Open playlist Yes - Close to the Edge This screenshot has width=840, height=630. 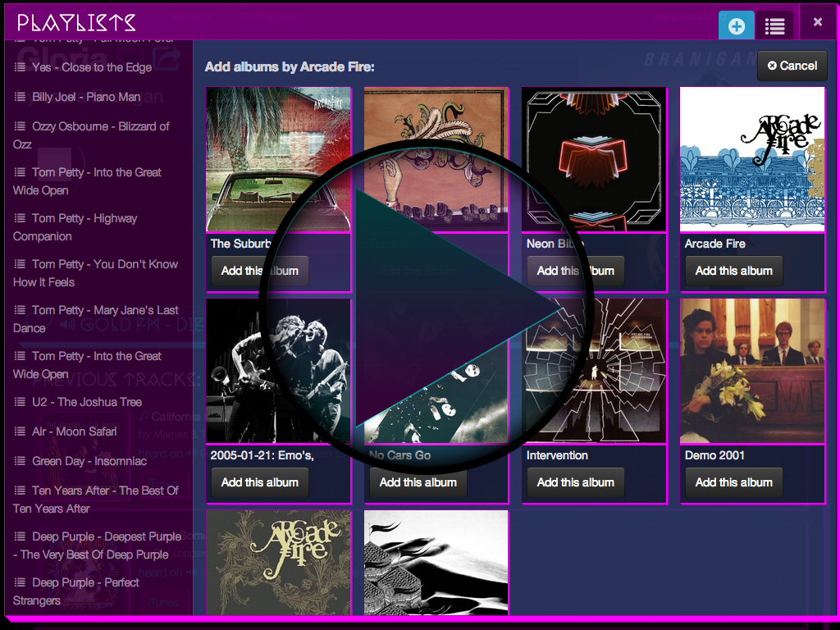click(91, 67)
